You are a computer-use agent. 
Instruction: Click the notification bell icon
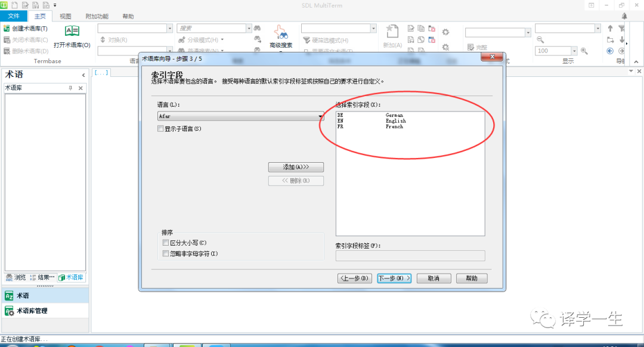(624, 16)
